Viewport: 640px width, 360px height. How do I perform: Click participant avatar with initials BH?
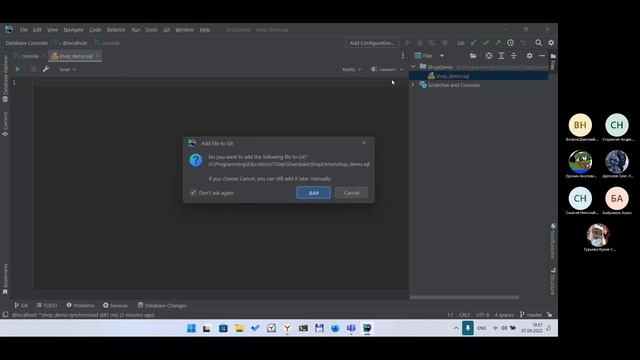point(580,125)
